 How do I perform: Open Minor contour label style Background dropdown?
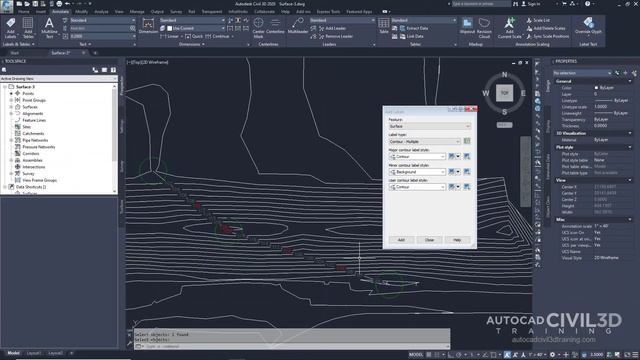[x=417, y=172]
